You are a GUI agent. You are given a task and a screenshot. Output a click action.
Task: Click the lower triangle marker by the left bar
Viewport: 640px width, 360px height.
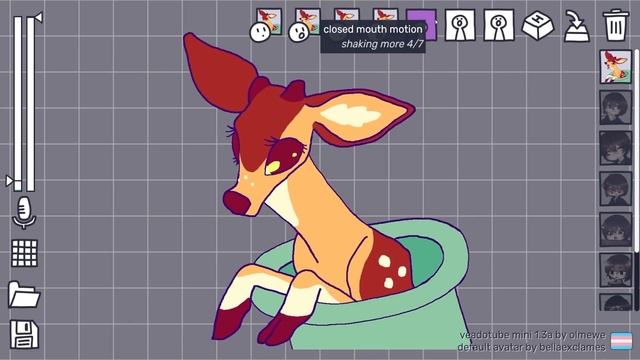(9, 180)
